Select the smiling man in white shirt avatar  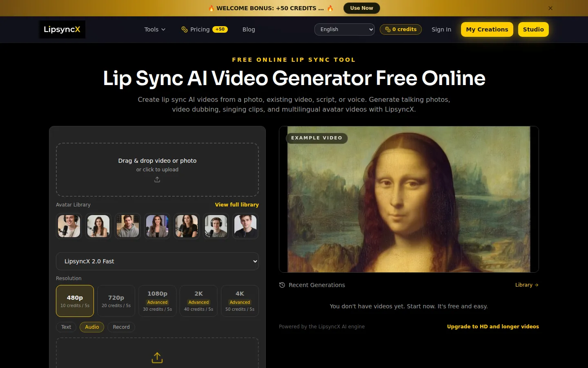(69, 226)
